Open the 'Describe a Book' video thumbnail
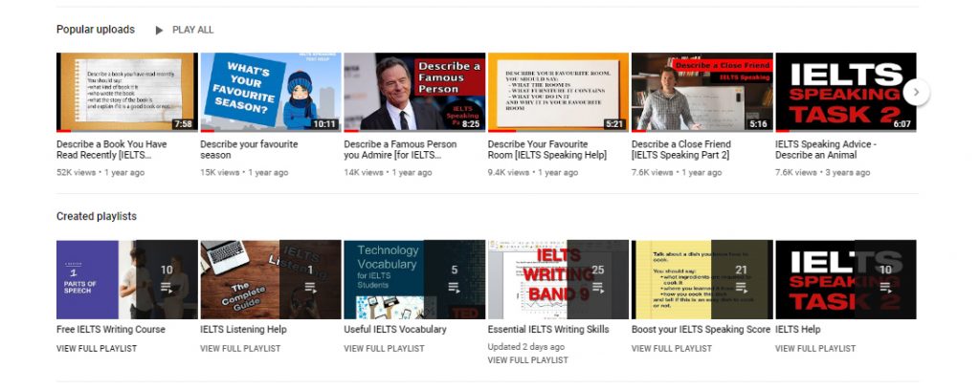Screen dimensions: 980x390 pos(127,93)
